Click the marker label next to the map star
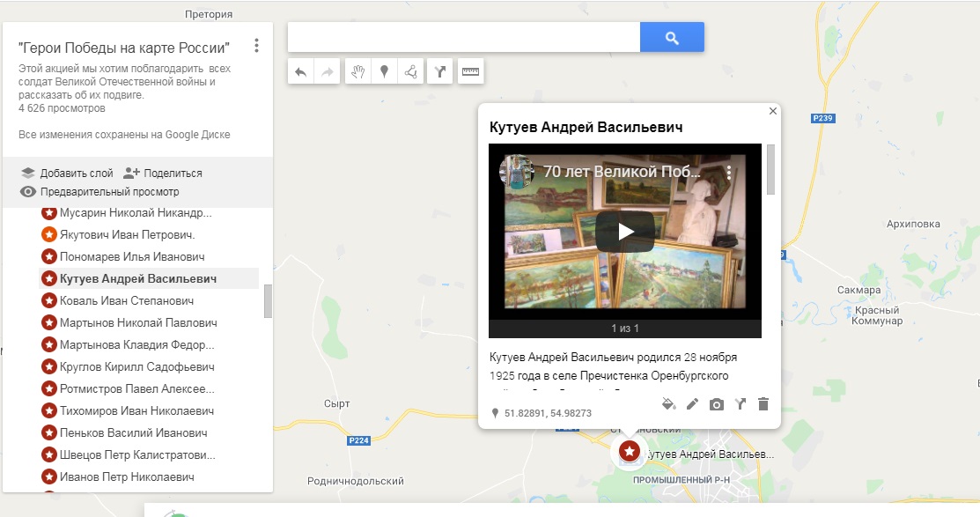The image size is (980, 517). [710, 454]
